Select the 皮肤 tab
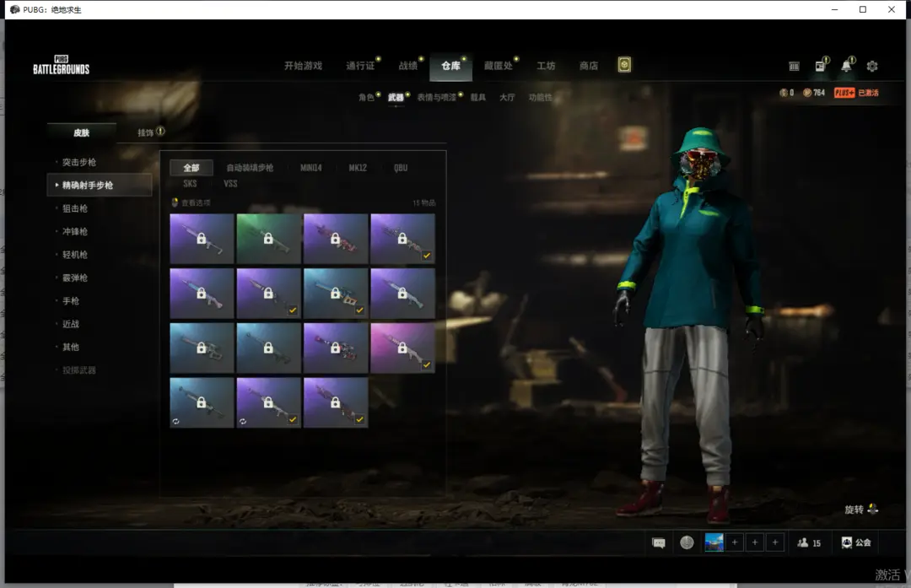This screenshot has height=588, width=911. (81, 132)
